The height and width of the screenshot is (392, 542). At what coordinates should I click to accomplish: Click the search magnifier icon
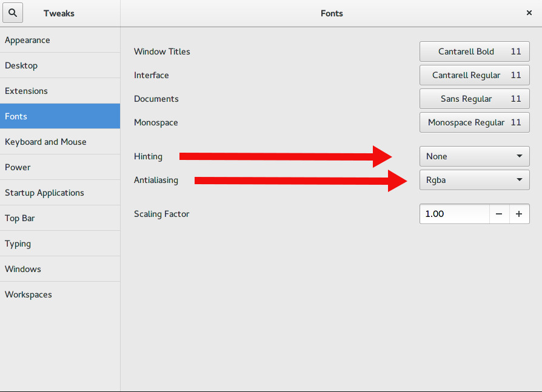[x=13, y=13]
